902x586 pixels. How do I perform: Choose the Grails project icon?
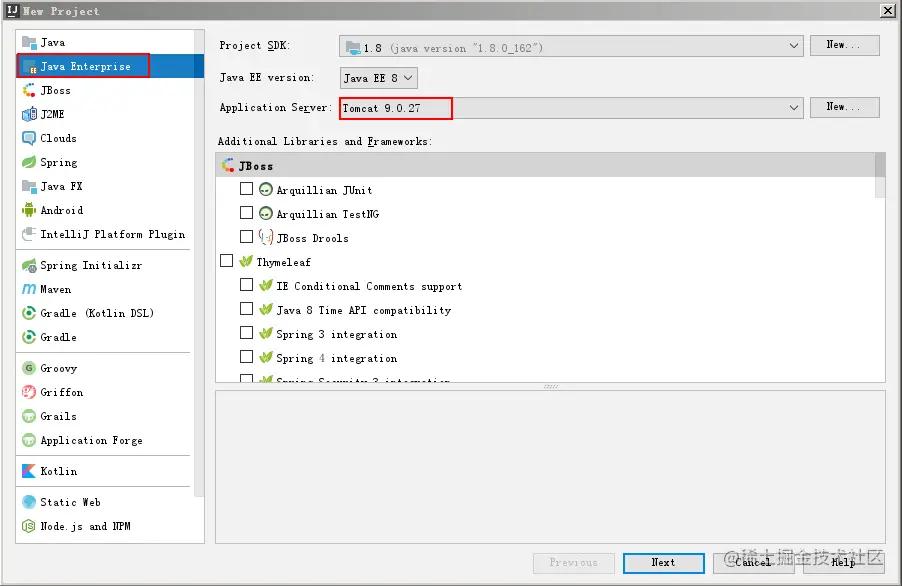click(29, 416)
